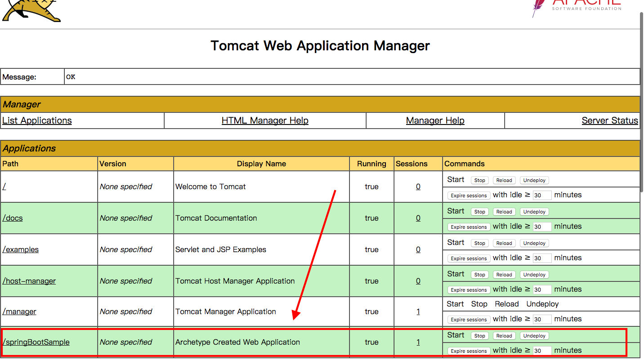The width and height of the screenshot is (644, 360).
Task: Expire sessions for /manager
Action: [x=469, y=320]
